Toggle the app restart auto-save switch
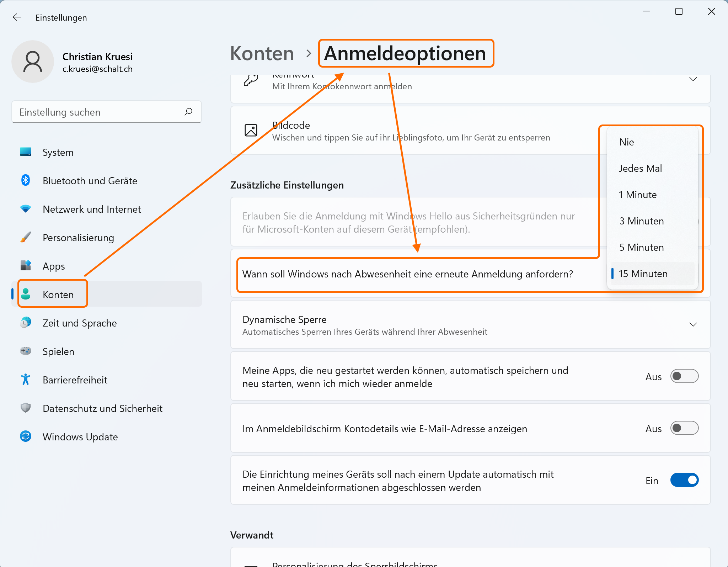Screen dimensions: 728x567 coord(684,376)
